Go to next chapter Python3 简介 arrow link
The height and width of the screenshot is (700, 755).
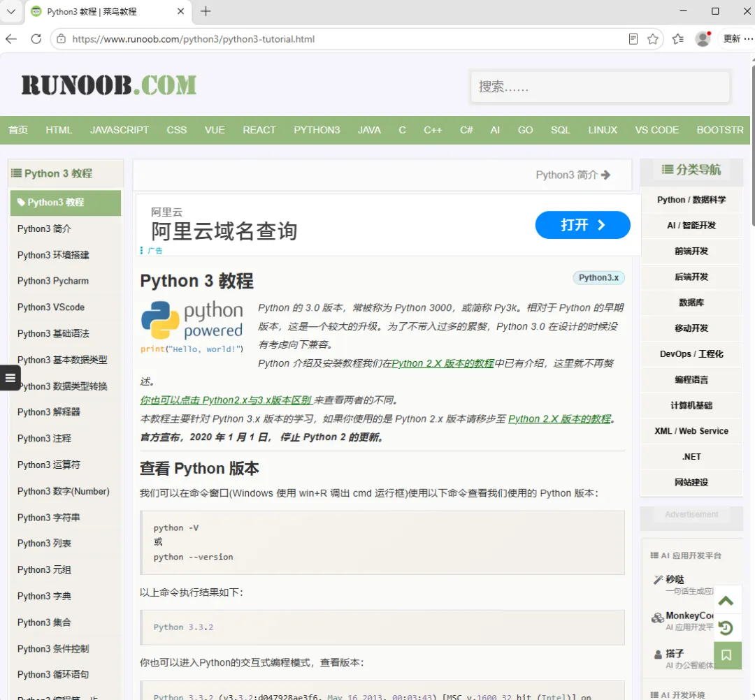pyautogui.click(x=573, y=175)
